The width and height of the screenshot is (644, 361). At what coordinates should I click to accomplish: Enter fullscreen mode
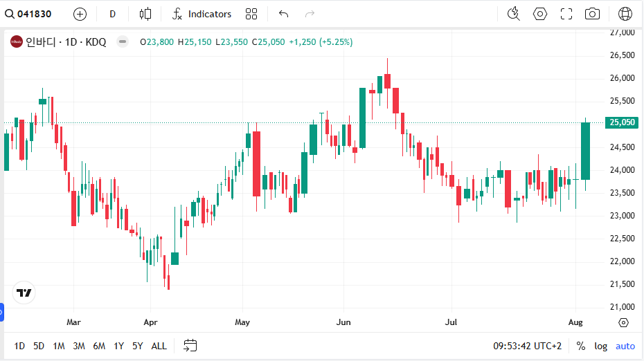(x=566, y=14)
